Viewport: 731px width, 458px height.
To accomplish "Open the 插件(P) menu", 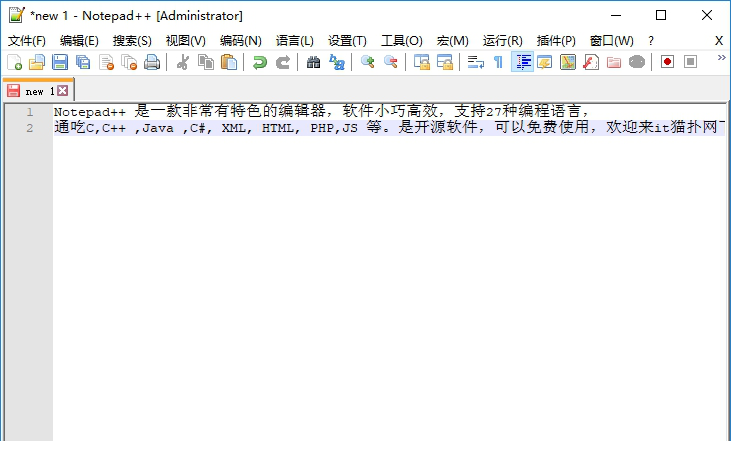I will pos(556,41).
